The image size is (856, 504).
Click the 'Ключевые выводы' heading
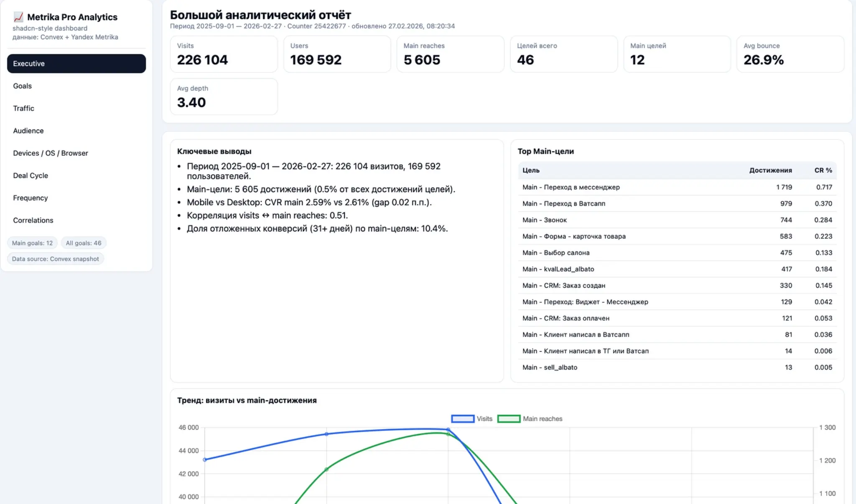tap(214, 152)
